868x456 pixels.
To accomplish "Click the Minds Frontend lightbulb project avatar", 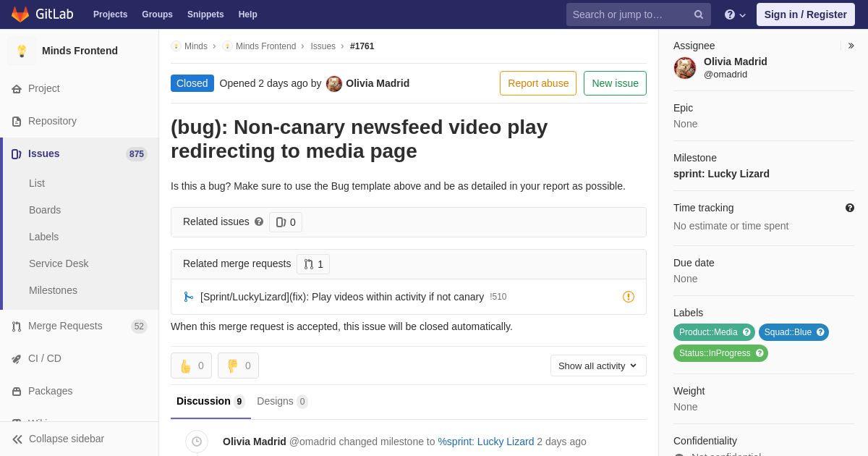I will [x=22, y=51].
